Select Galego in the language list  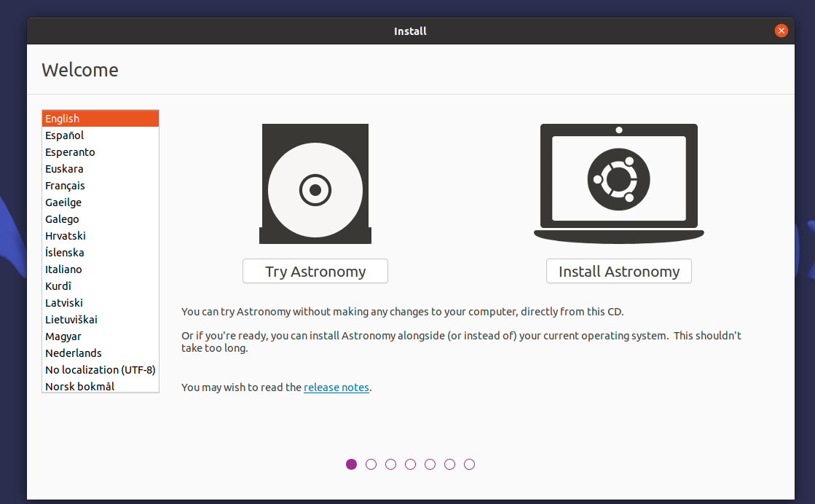pos(101,218)
